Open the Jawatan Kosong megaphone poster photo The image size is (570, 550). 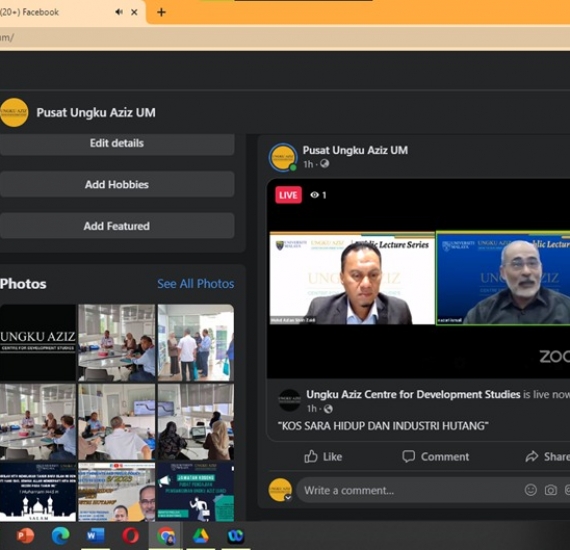pos(196,492)
